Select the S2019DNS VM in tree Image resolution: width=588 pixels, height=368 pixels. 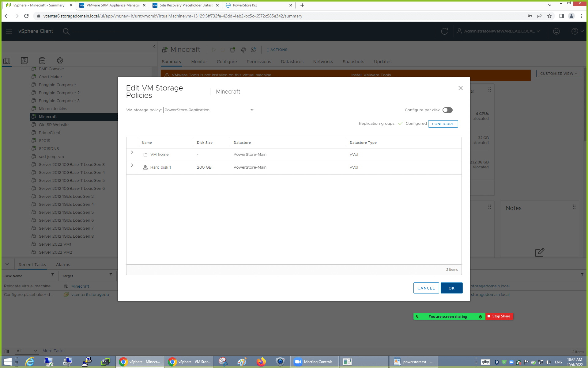point(49,148)
